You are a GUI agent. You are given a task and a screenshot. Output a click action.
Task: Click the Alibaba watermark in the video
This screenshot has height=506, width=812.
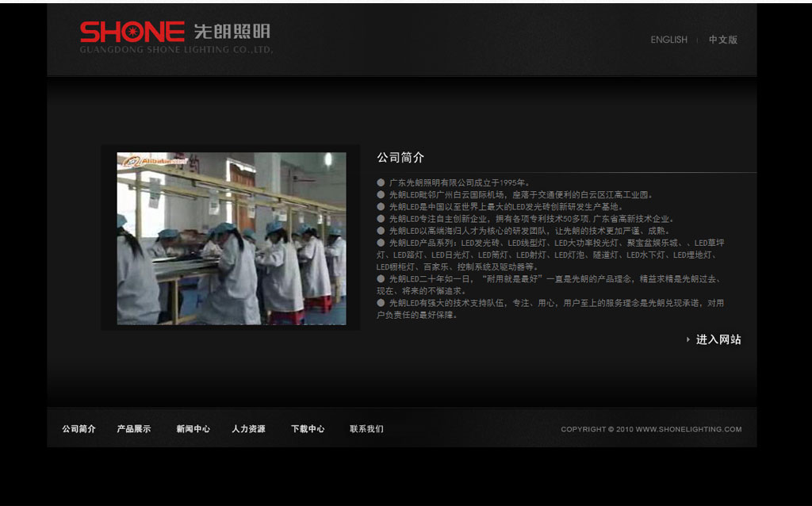154,161
